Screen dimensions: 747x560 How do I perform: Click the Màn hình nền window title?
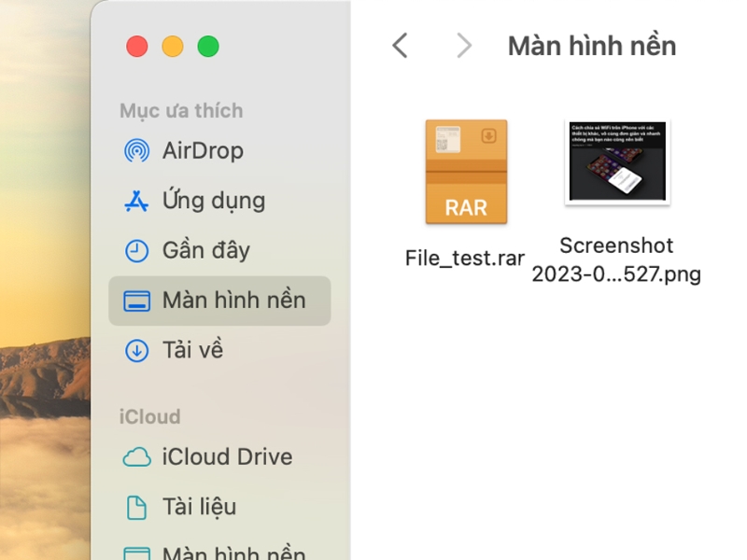592,46
